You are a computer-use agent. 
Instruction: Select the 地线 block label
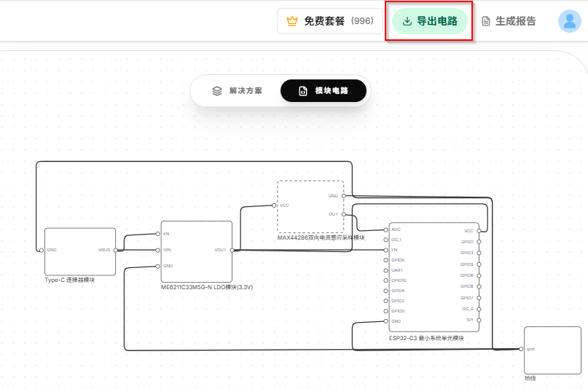[x=530, y=379]
